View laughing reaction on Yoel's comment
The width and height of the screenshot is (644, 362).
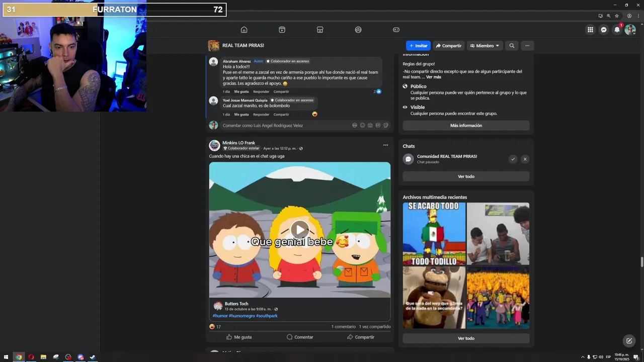tap(315, 114)
